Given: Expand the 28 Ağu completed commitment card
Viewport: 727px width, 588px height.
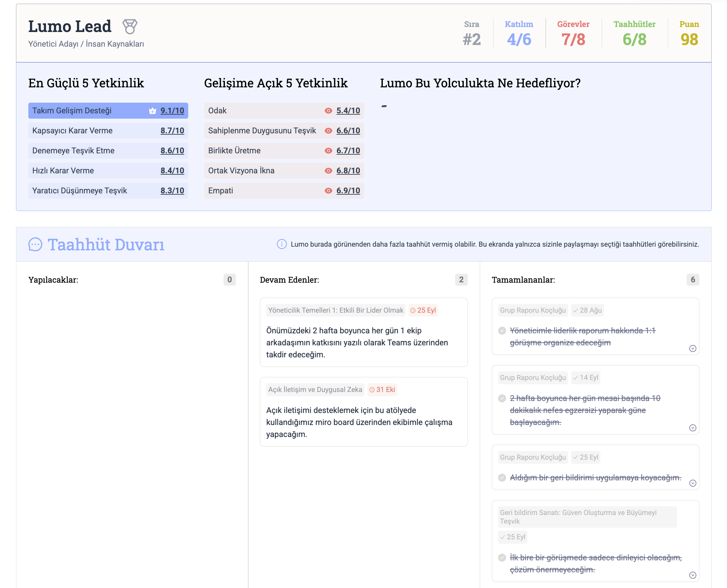Looking at the screenshot, I should point(692,349).
